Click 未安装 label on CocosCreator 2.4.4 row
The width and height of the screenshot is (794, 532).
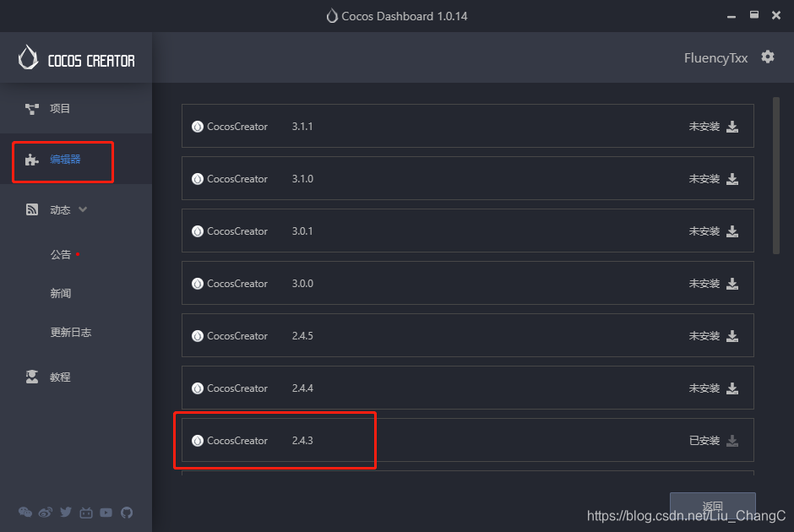704,388
